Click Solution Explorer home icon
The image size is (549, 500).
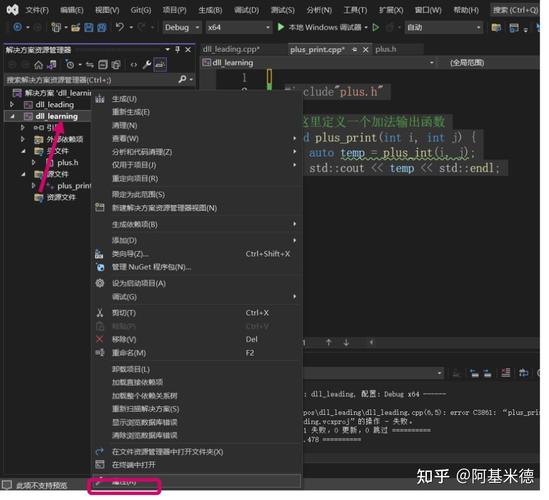[x=39, y=65]
